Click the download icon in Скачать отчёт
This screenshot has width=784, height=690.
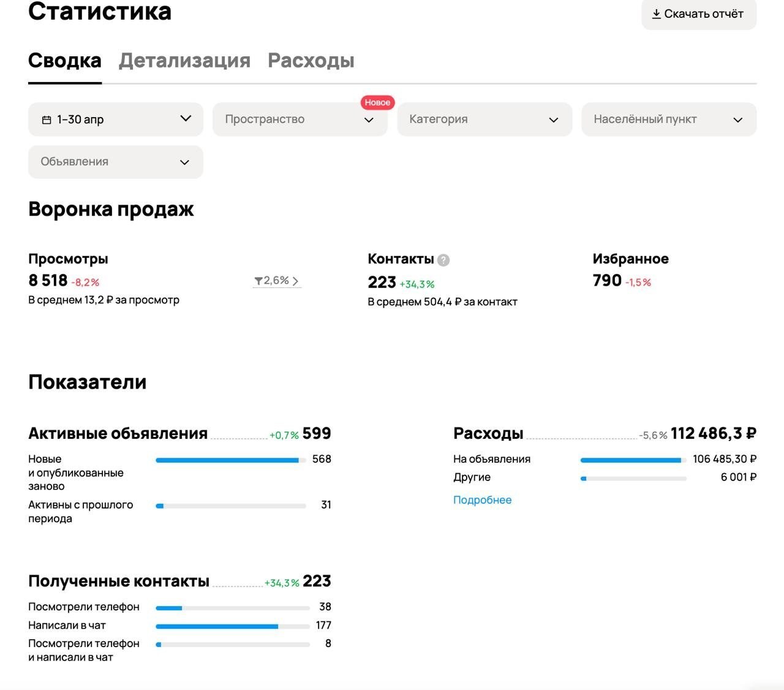click(x=656, y=13)
